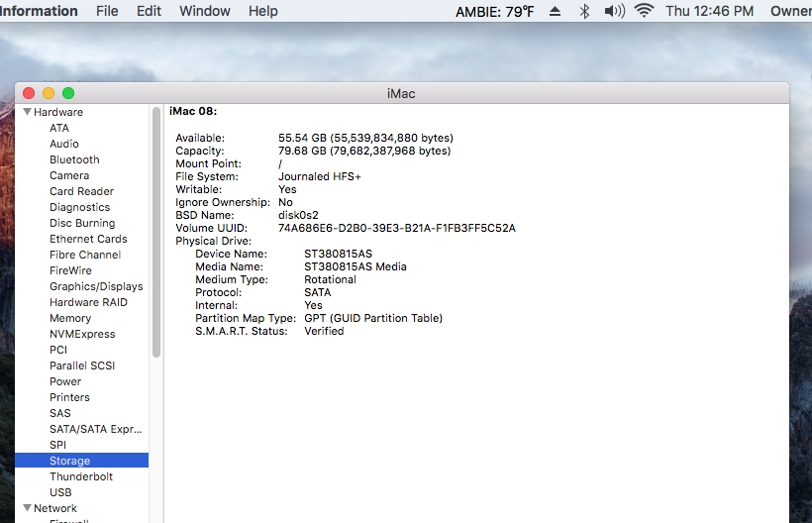Click the Protocol value SATA
812x523 pixels.
(318, 292)
